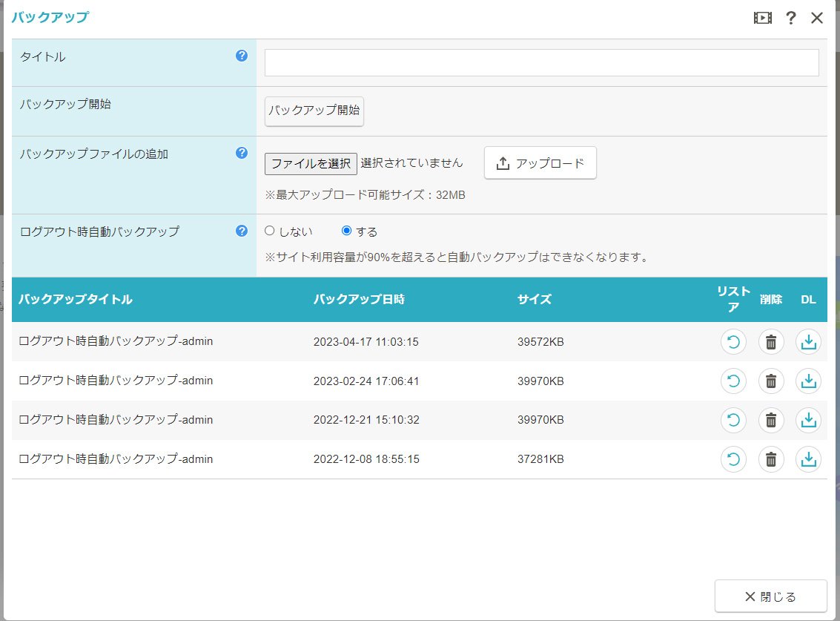Delete the 2023-02-24 17:06:41 backup
This screenshot has height=621, width=840.
click(771, 381)
